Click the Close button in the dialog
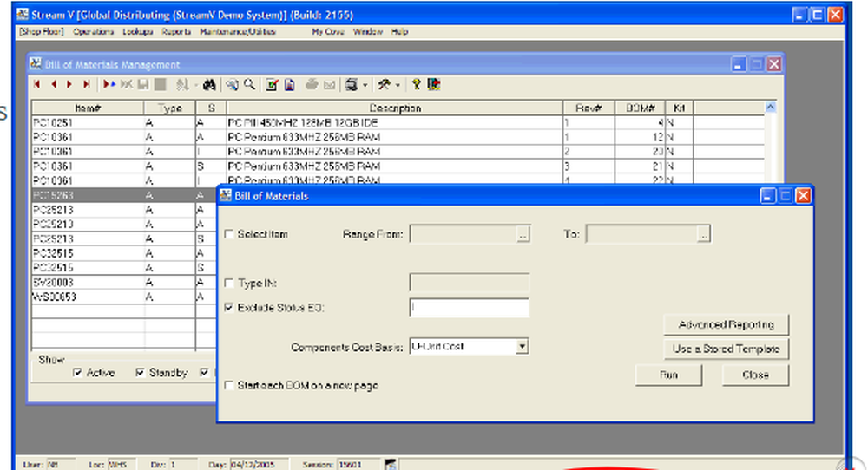Viewport: 868px width, 470px height. pyautogui.click(x=755, y=375)
